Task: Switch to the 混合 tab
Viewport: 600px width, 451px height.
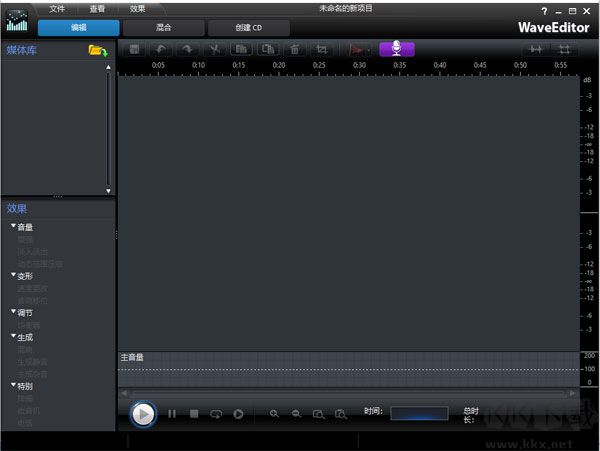Action: [163, 28]
